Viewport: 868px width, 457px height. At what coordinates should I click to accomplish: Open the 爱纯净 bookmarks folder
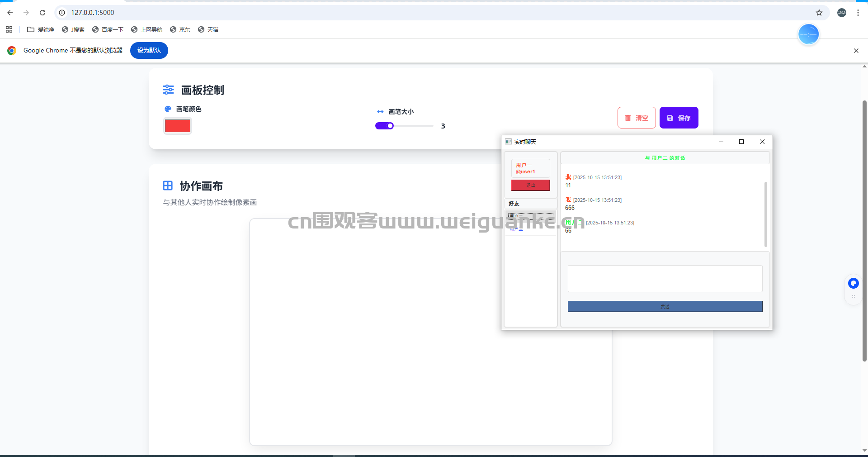tap(41, 29)
